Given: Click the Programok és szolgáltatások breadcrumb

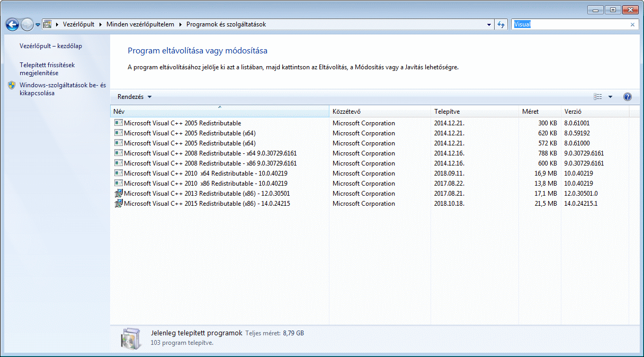Looking at the screenshot, I should (x=226, y=24).
